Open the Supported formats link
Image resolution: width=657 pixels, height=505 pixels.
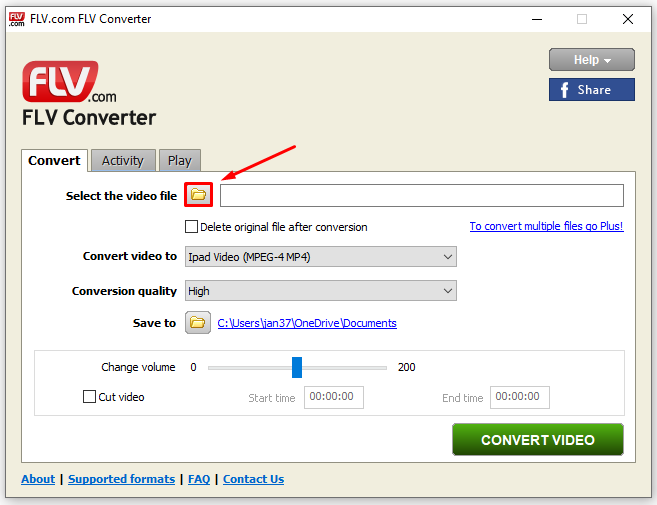pyautogui.click(x=122, y=479)
